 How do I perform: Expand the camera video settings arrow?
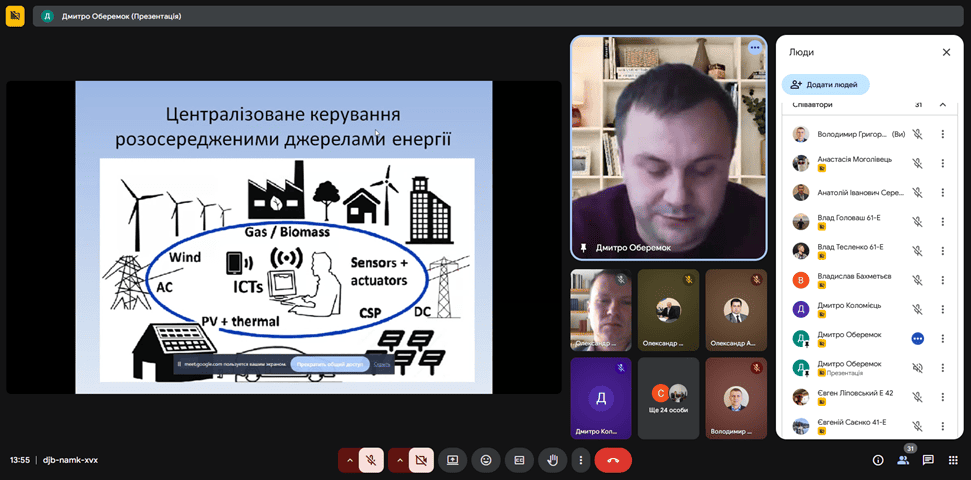click(399, 460)
